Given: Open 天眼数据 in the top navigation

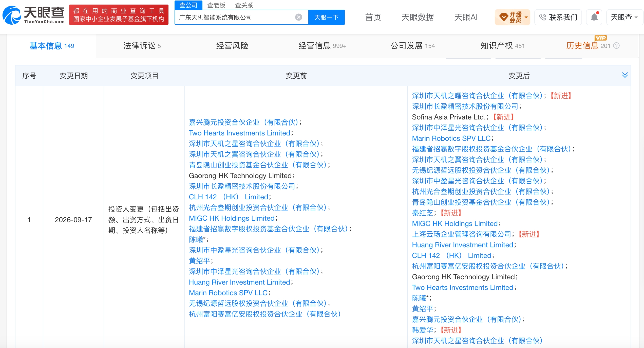Looking at the screenshot, I should point(418,17).
